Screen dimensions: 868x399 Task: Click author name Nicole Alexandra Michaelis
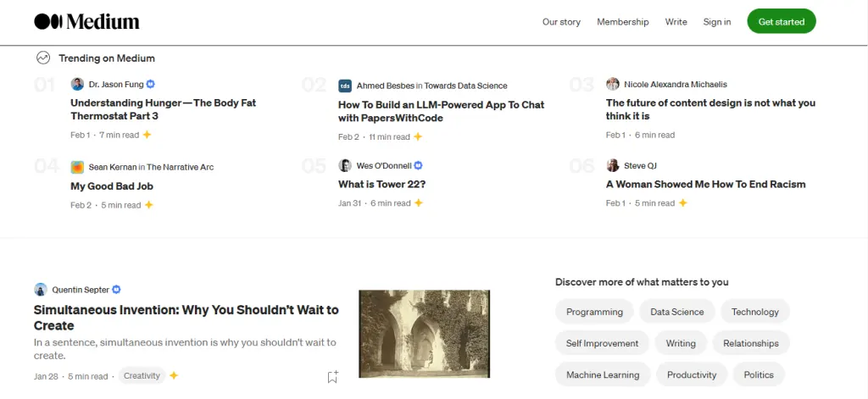676,84
